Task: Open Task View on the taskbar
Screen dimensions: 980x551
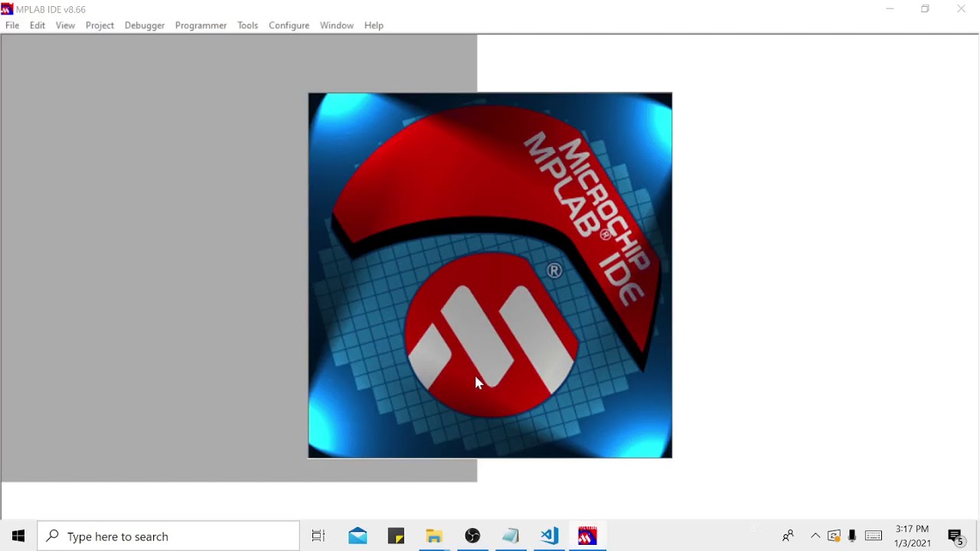Action: pyautogui.click(x=318, y=536)
